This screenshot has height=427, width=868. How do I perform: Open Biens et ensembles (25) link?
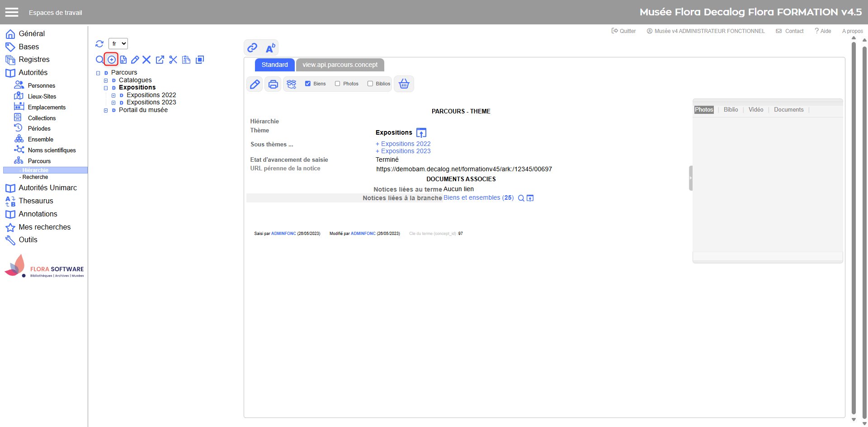coord(478,198)
